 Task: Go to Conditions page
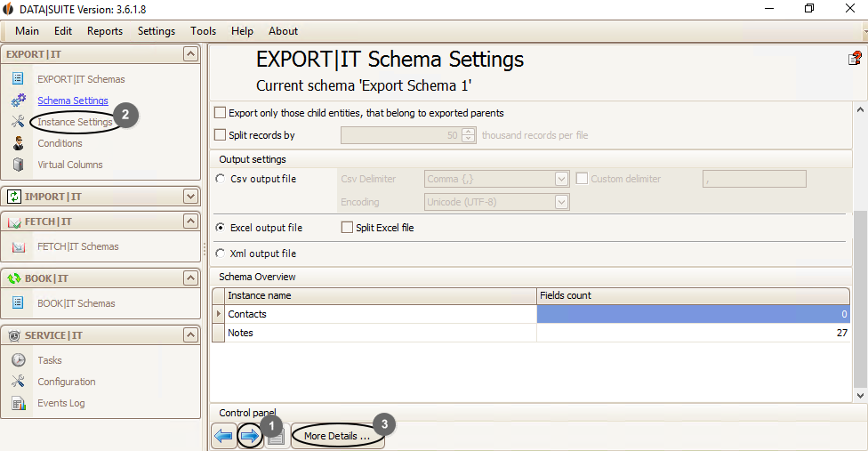[x=60, y=143]
